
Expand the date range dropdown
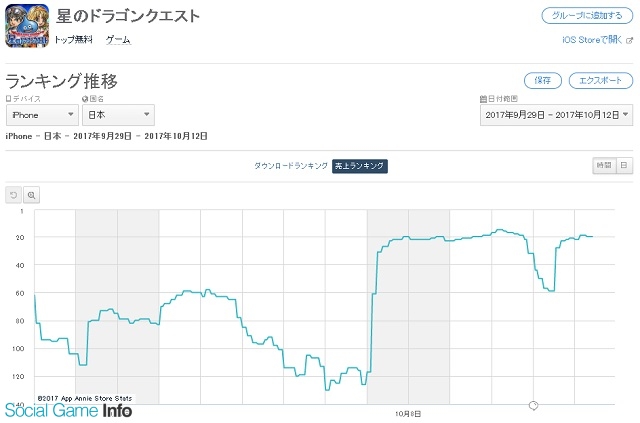pos(556,115)
